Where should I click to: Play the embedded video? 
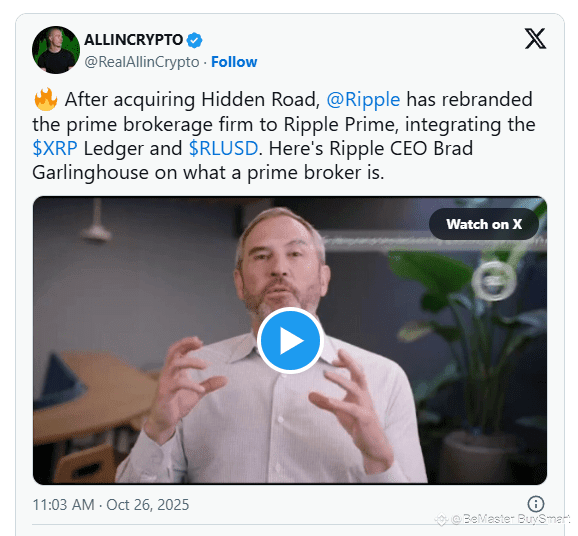pyautogui.click(x=290, y=340)
